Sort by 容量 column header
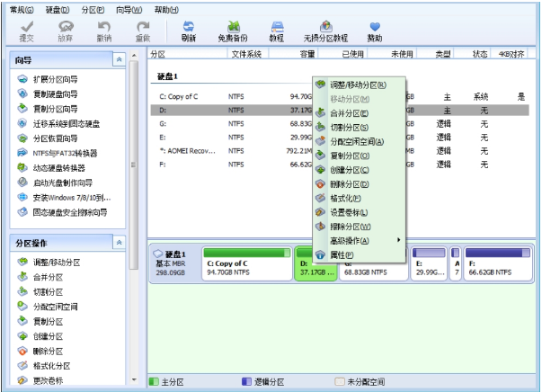Screen dimensions: 542x392 [293, 54]
